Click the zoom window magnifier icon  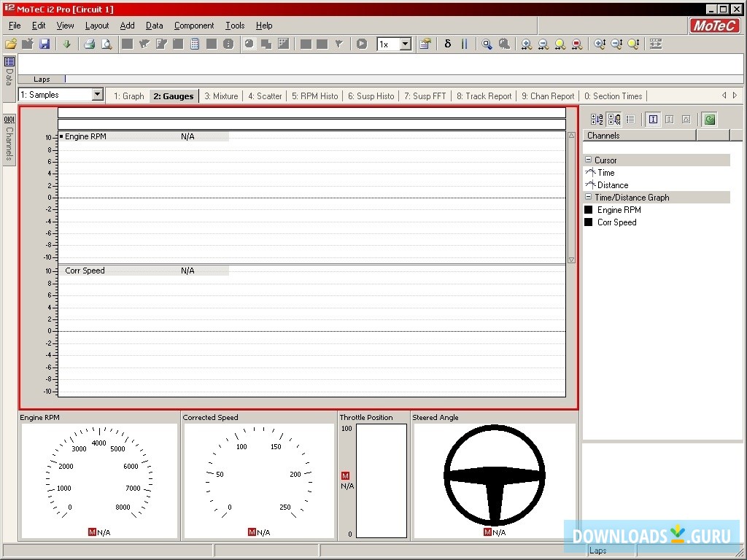pos(487,44)
